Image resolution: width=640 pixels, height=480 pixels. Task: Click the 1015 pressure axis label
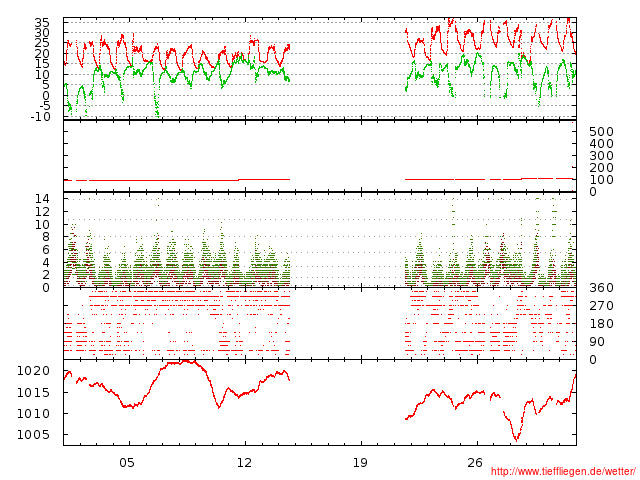33,392
